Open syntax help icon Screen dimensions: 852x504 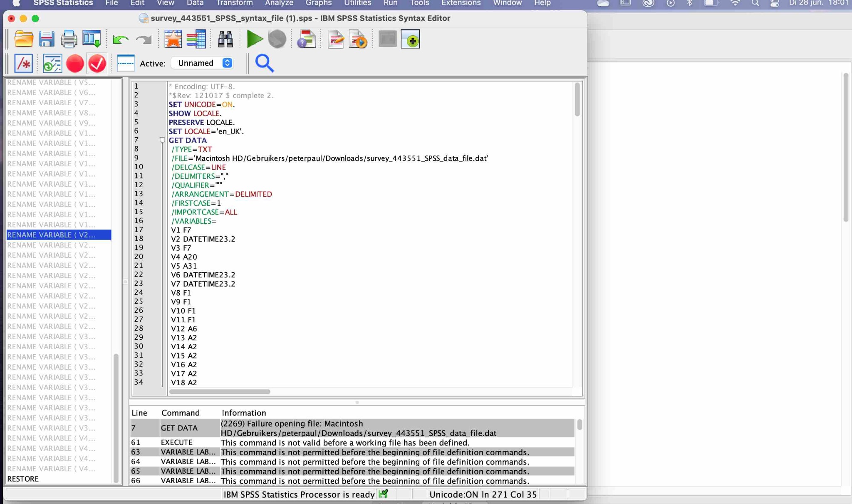307,39
